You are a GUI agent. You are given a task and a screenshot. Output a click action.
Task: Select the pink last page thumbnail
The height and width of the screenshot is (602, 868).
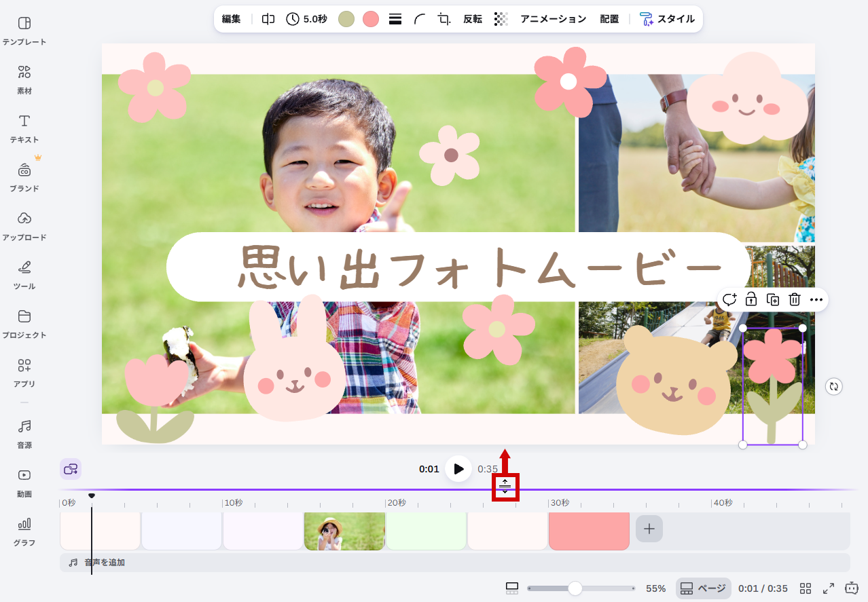pos(589,531)
